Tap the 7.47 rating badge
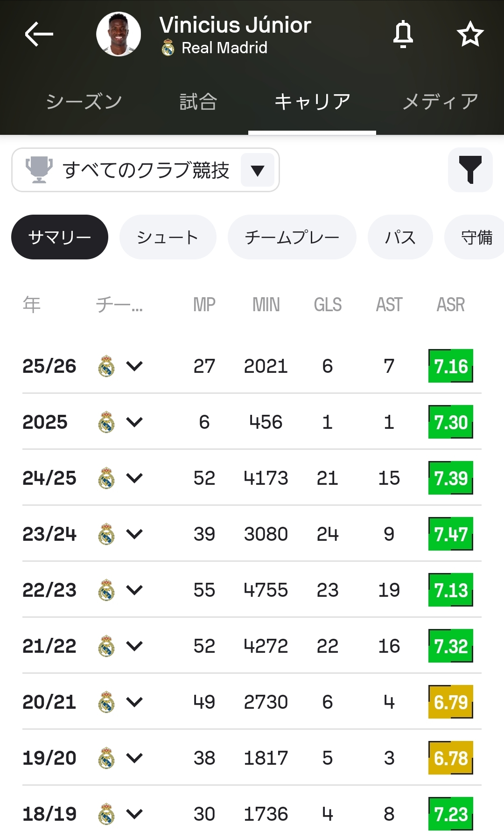The width and height of the screenshot is (504, 838). [450, 534]
